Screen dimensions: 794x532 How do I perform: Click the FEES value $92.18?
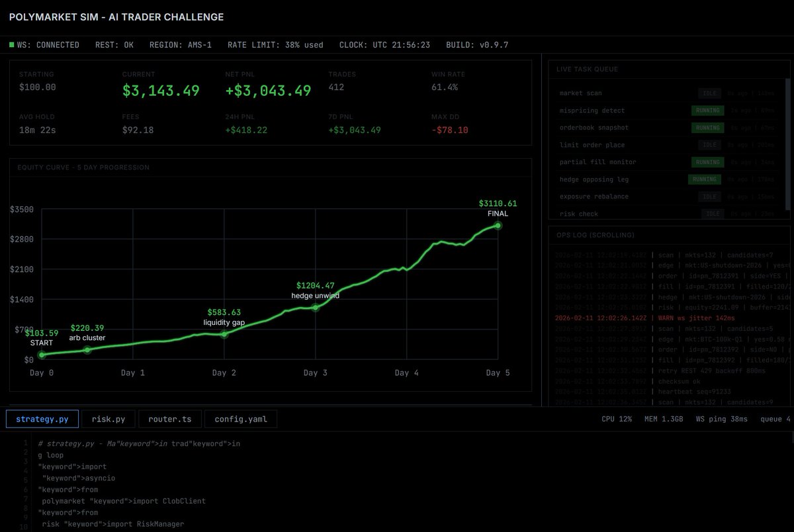[138, 130]
